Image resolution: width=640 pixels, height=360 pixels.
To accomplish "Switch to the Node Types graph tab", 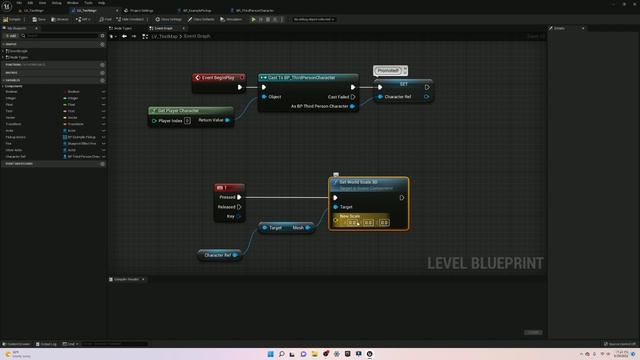I will (121, 28).
